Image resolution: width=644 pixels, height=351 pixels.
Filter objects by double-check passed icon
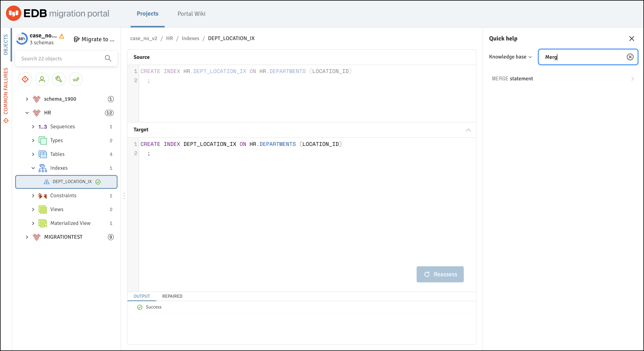click(x=76, y=79)
